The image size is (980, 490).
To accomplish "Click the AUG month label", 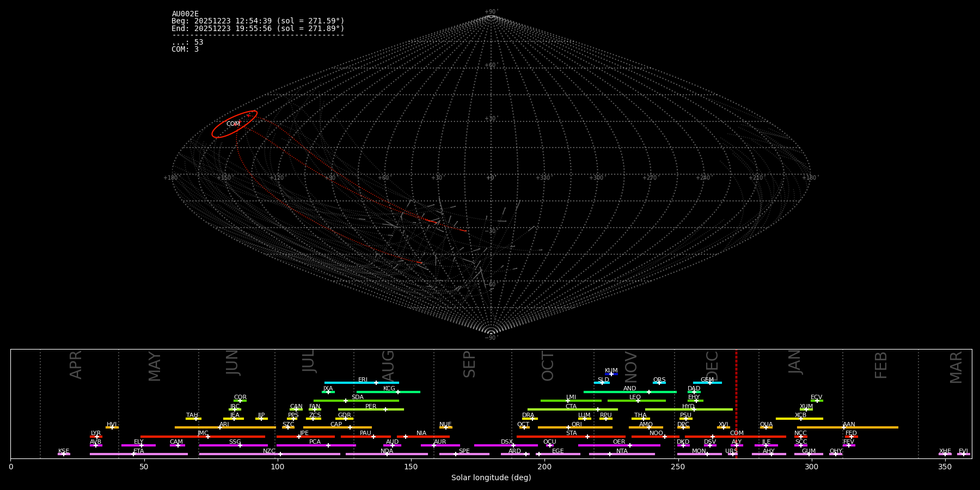I will (x=388, y=365).
